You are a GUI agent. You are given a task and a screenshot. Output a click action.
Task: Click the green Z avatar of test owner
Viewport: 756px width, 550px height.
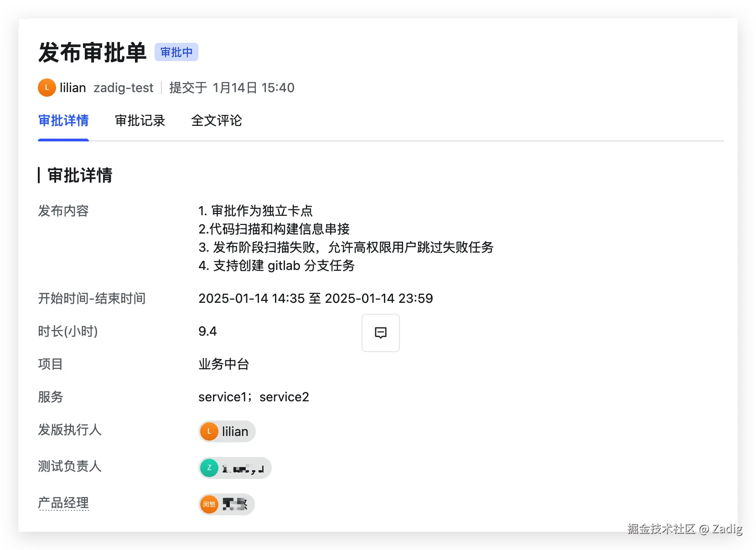pyautogui.click(x=209, y=468)
